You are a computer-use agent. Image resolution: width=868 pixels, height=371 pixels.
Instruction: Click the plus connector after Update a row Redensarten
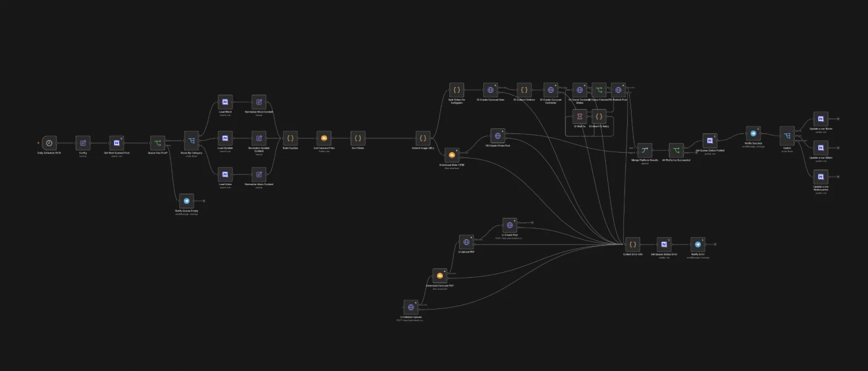tap(838, 177)
